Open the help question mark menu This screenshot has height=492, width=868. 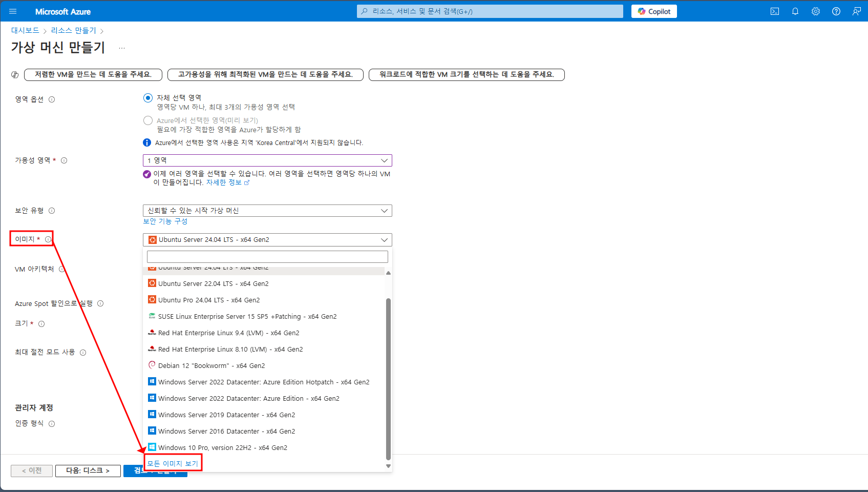(x=836, y=11)
